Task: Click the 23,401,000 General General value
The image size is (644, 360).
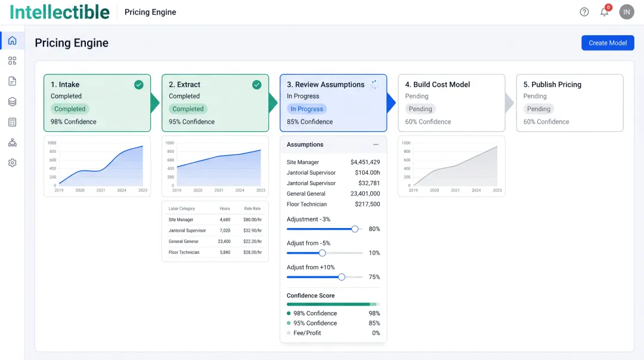Action: [365, 194]
